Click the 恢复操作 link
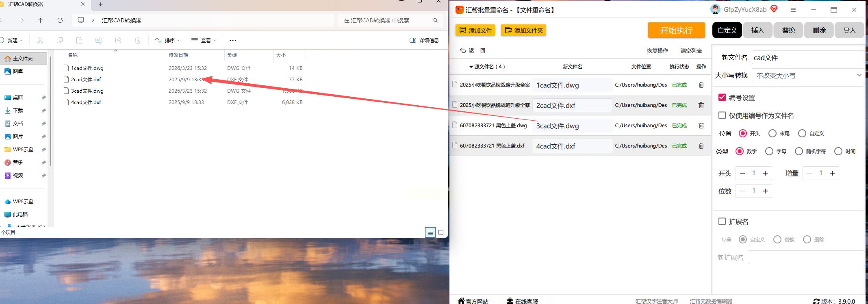The width and height of the screenshot is (868, 304). point(657,51)
